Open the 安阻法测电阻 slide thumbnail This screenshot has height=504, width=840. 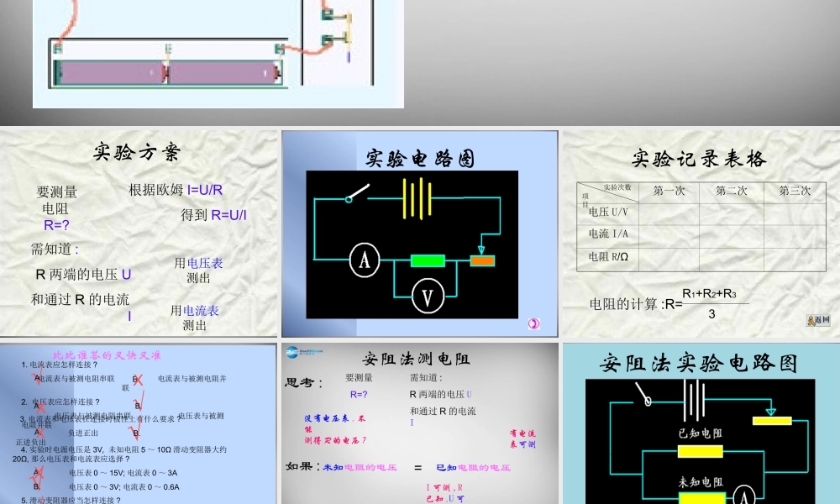[x=420, y=423]
